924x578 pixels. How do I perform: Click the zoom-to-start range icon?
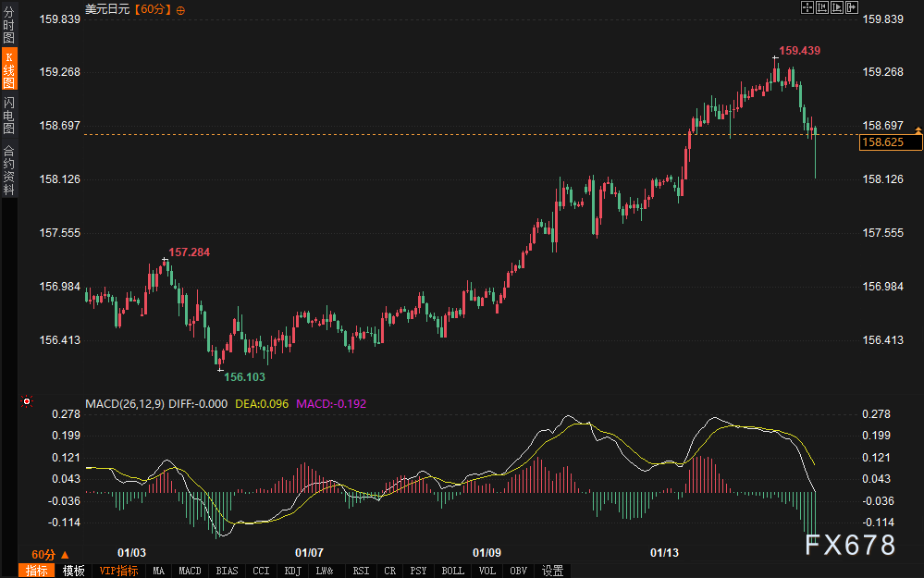pos(821,8)
